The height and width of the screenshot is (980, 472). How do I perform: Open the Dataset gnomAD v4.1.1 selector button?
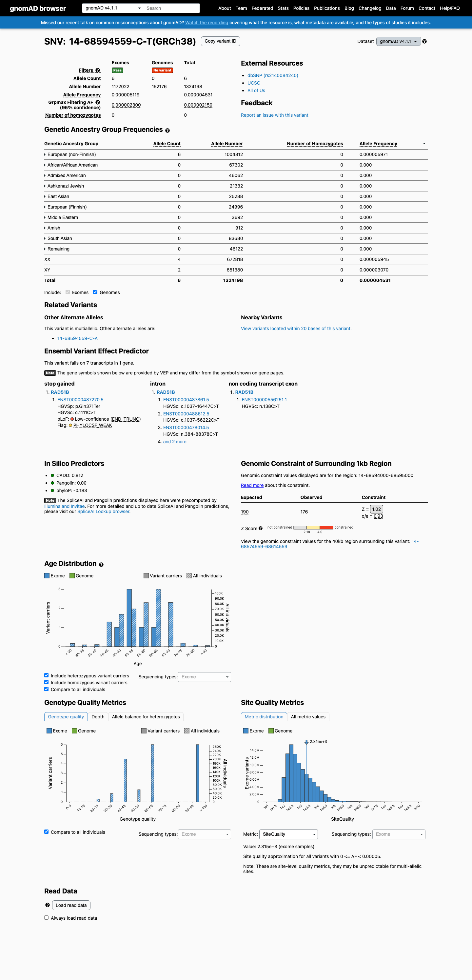pos(398,41)
